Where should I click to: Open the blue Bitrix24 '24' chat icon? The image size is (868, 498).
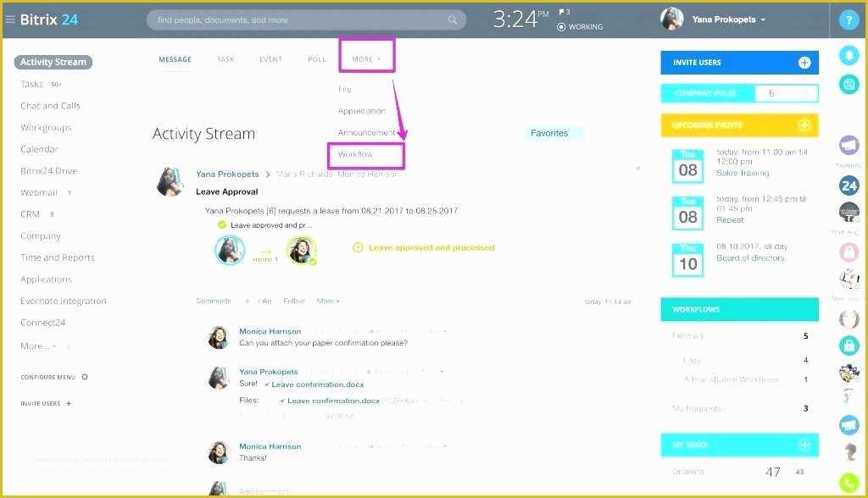click(x=849, y=185)
